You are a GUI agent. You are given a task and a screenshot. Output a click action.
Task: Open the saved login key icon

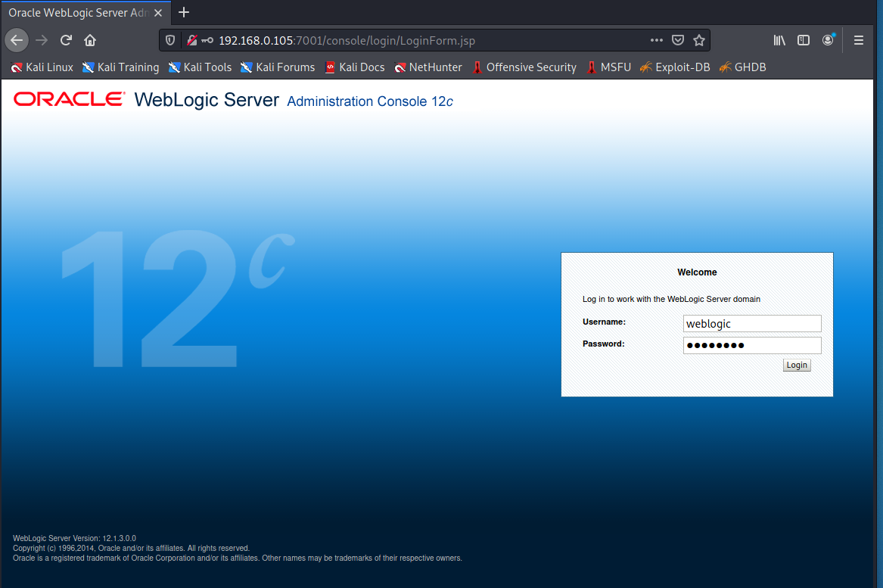(x=207, y=40)
